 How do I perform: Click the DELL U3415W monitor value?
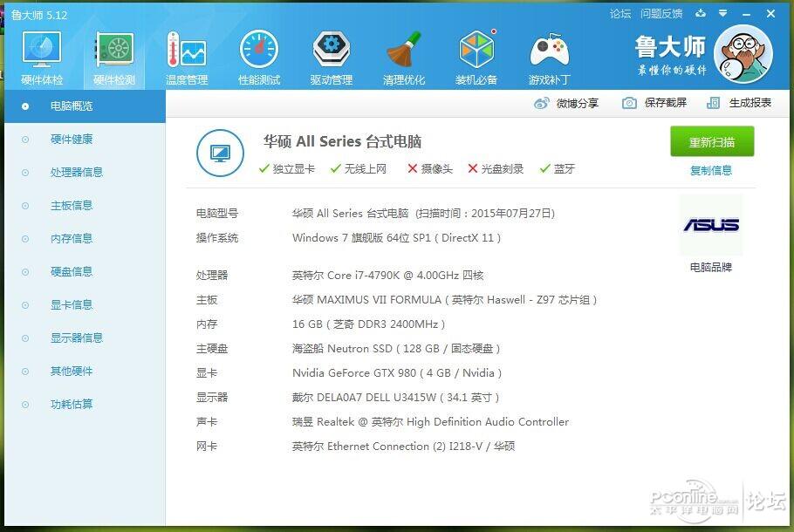click(395, 398)
